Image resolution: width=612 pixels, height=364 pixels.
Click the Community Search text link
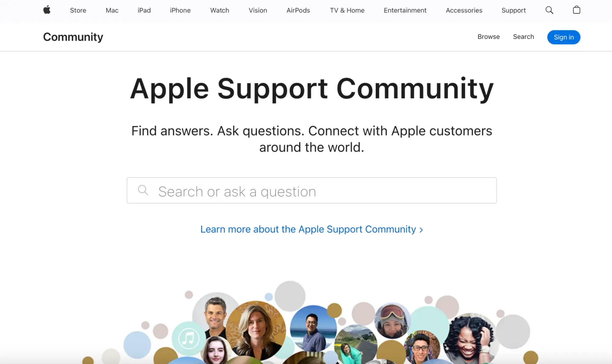[x=523, y=36]
